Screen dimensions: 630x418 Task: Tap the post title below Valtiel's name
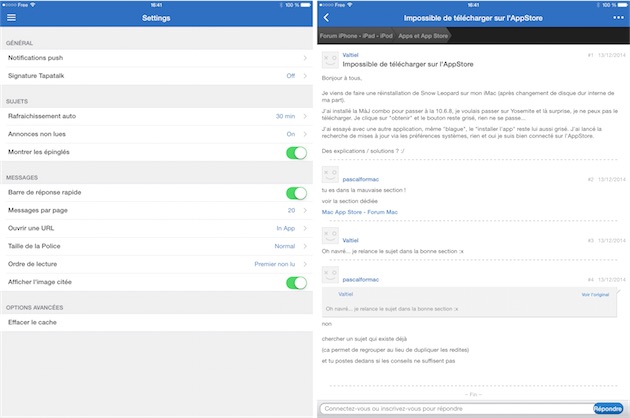408,64
